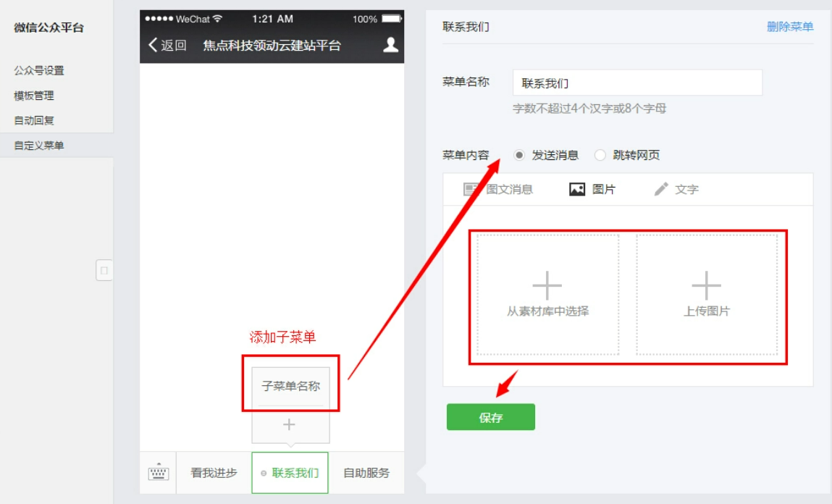832x504 pixels.
Task: Click plus icon for 上传图片
Action: click(x=707, y=285)
